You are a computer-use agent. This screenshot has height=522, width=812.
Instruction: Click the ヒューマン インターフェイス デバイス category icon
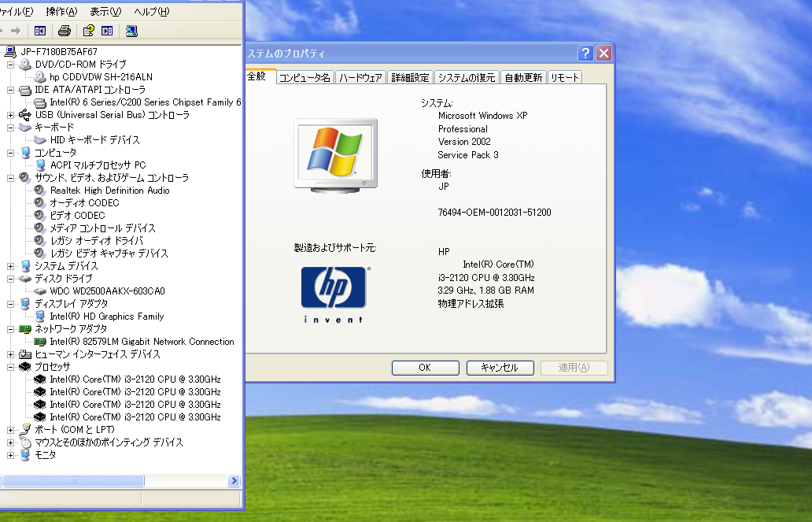[x=25, y=354]
